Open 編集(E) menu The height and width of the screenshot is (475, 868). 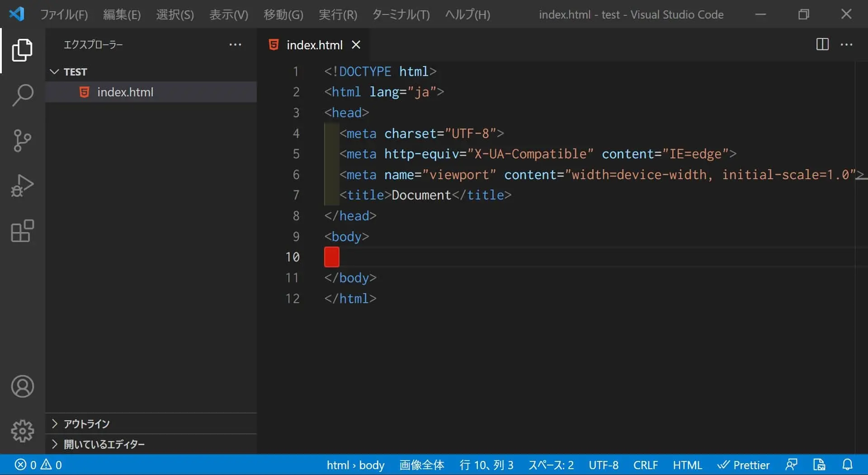[x=122, y=14]
